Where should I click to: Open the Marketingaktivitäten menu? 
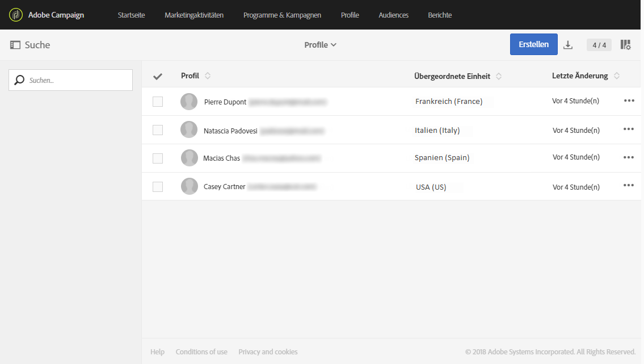tap(194, 15)
